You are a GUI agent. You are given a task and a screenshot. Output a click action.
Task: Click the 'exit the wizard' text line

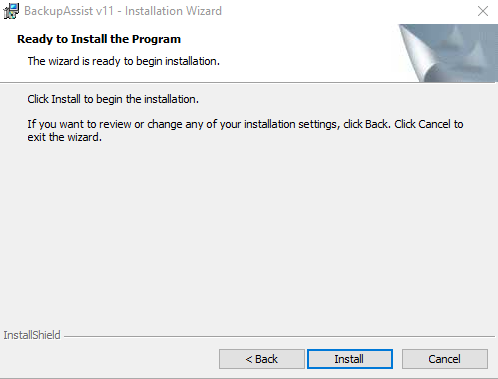click(x=65, y=137)
